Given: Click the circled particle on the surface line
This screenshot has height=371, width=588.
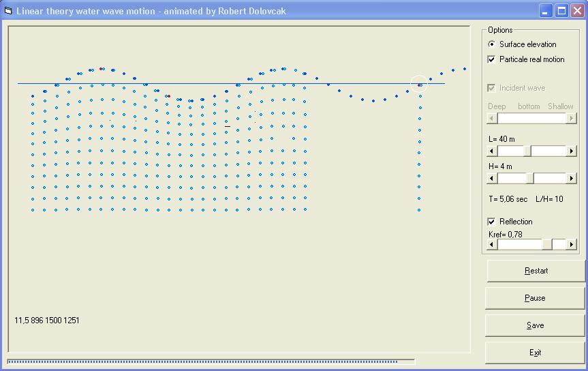Looking at the screenshot, I should pyautogui.click(x=419, y=85).
